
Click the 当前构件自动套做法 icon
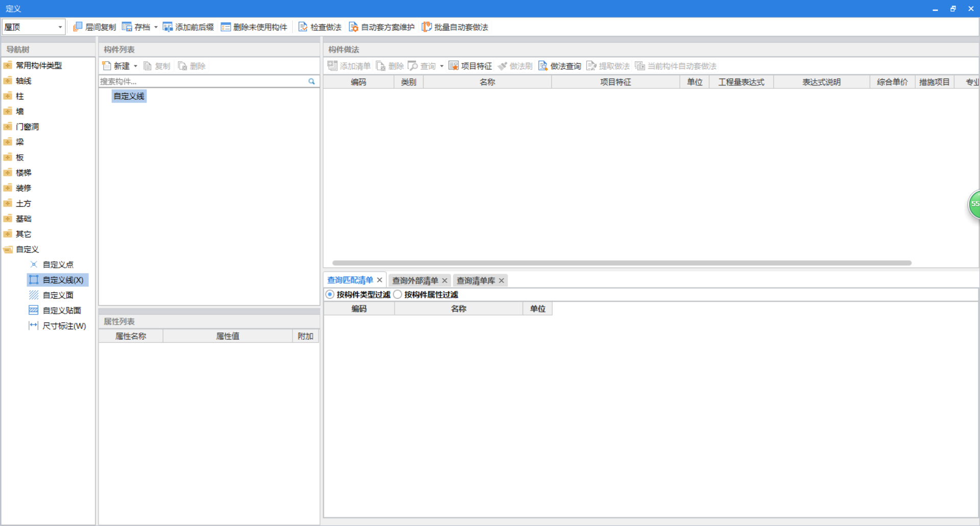(640, 65)
